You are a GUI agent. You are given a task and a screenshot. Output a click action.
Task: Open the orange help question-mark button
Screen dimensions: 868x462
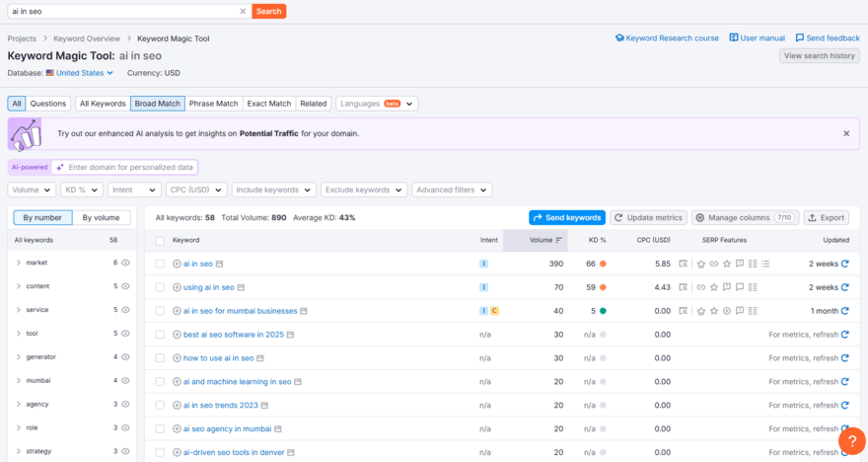click(852, 441)
